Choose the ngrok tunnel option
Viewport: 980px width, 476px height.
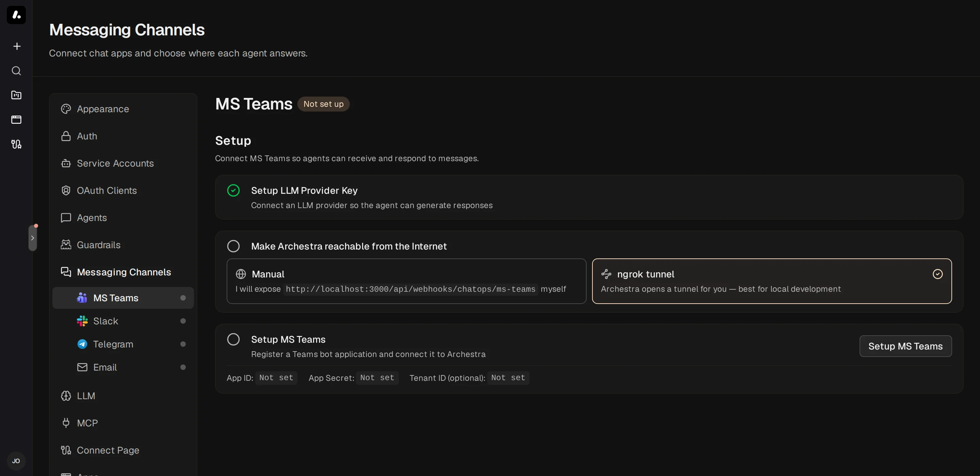click(x=772, y=281)
